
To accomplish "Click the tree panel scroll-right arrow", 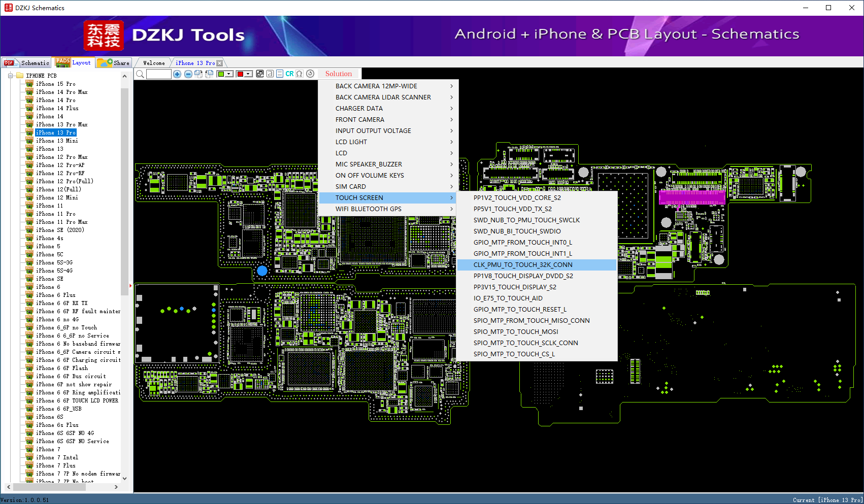I will coord(116,487).
